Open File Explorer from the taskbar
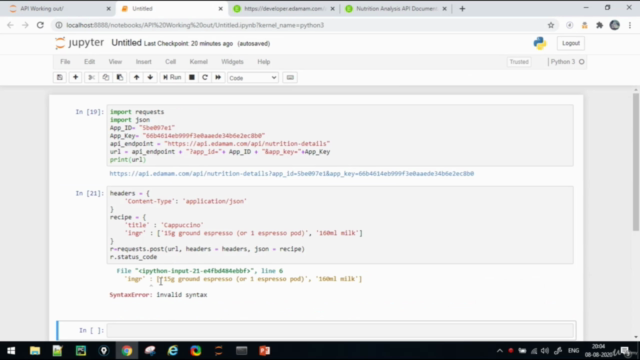Screen dimensions: 640x360 (x=35, y=351)
